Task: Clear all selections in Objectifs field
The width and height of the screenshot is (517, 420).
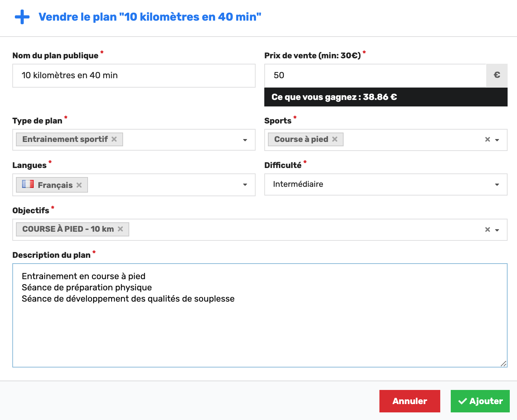Action: pos(487,230)
